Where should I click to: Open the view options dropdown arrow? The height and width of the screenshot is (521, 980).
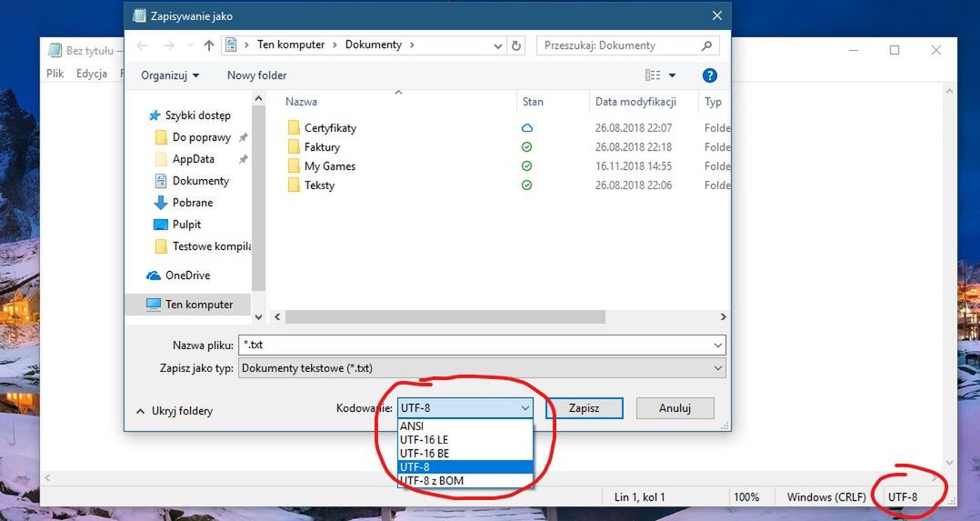[x=673, y=75]
